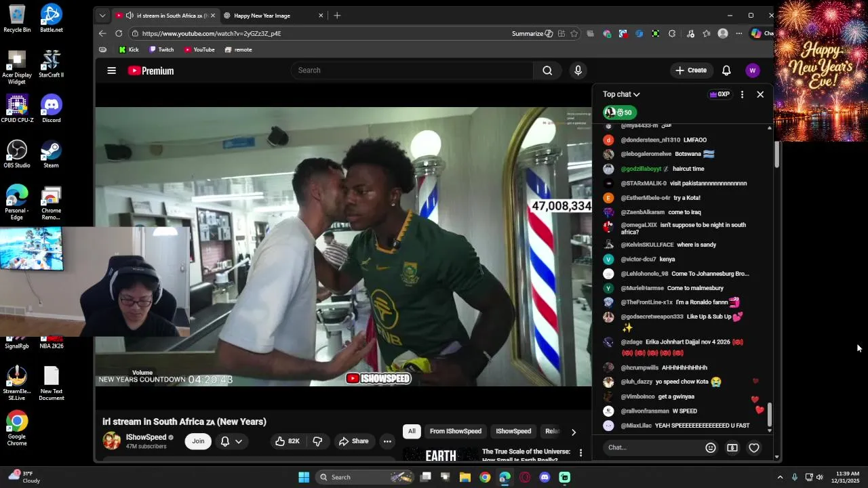868x488 pixels.
Task: Click the Super Chat dollar icon
Action: [732, 447]
